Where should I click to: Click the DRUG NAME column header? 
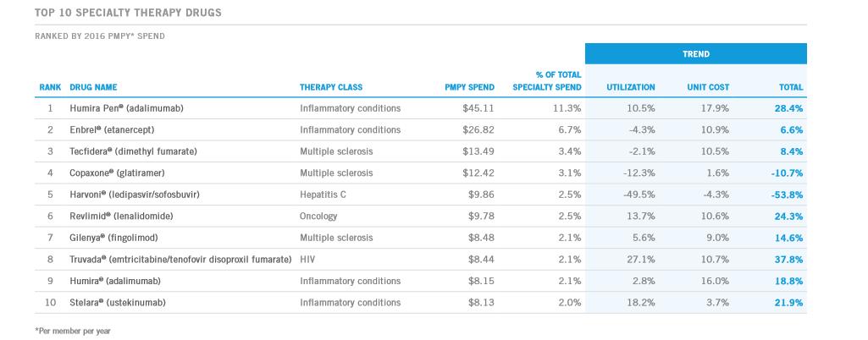click(x=93, y=87)
